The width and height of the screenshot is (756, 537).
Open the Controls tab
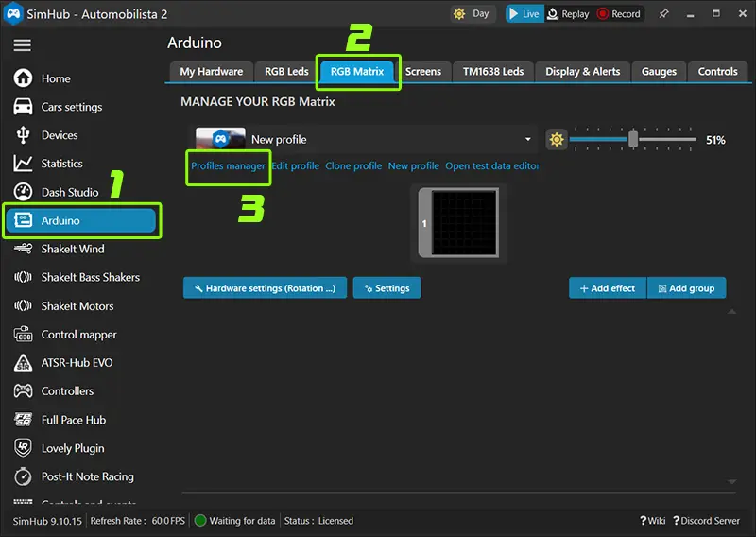[717, 72]
